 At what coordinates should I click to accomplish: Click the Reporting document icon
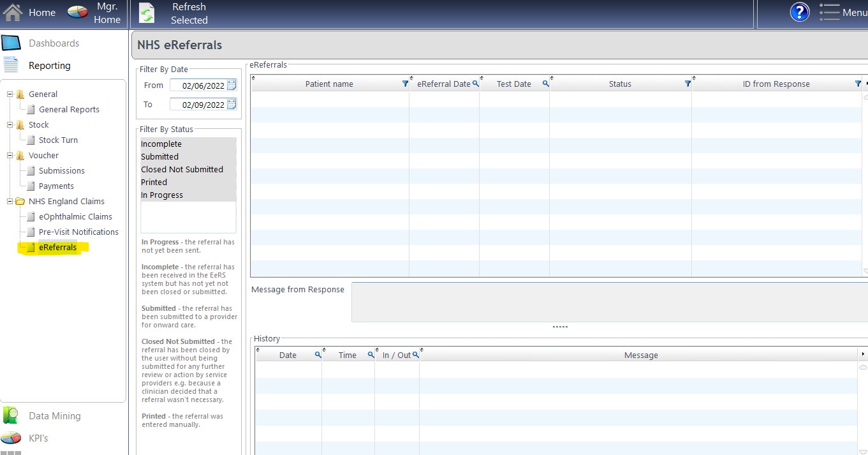[11, 64]
